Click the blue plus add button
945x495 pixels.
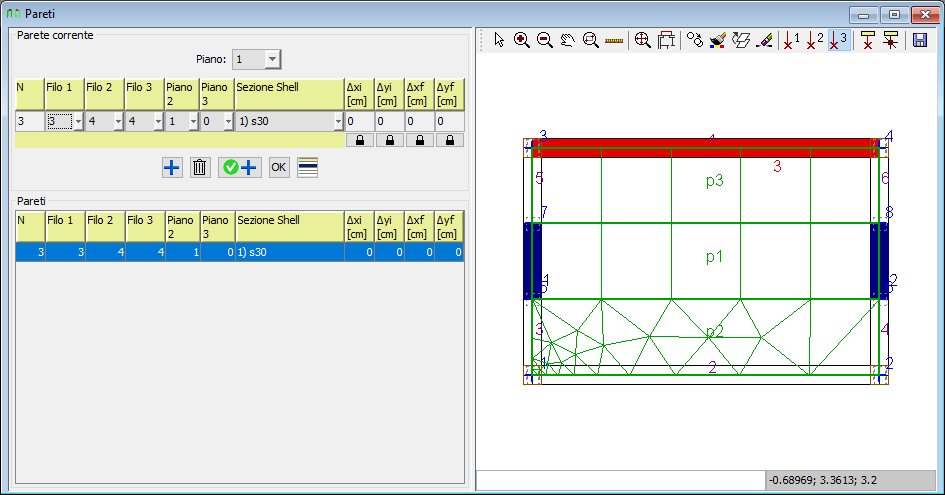pos(172,167)
